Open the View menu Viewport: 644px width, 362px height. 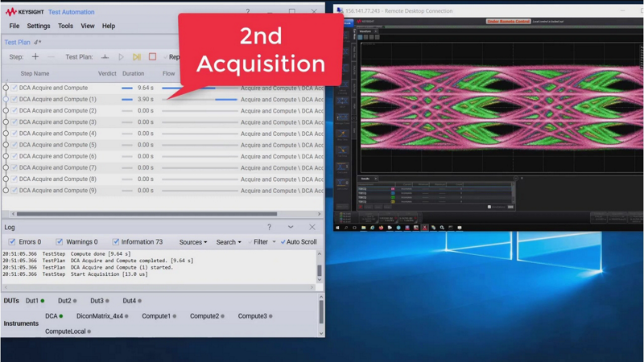(x=88, y=26)
